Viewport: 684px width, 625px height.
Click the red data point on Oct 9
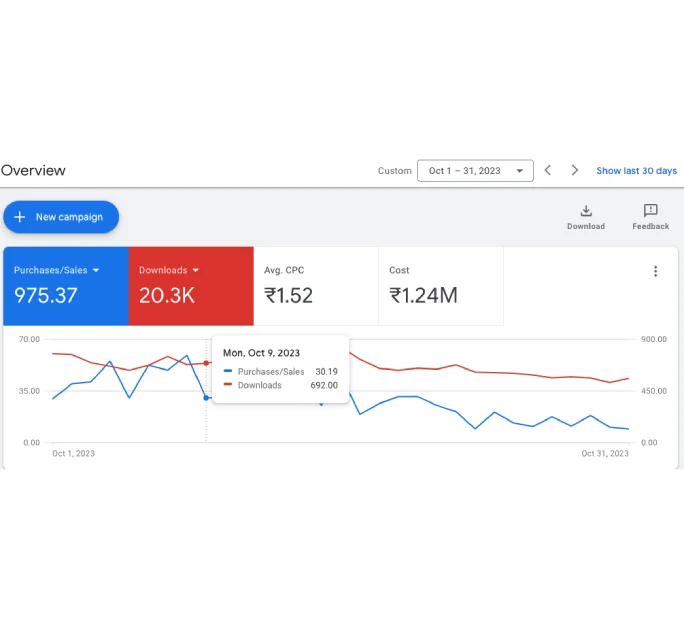(x=206, y=363)
